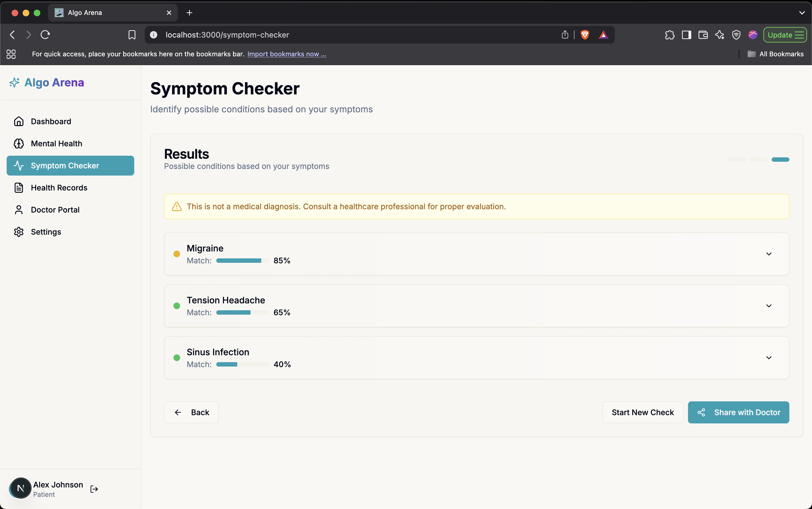Click the Migraine match progress bar
Viewport: 812px width, 509px height.
[x=242, y=261]
